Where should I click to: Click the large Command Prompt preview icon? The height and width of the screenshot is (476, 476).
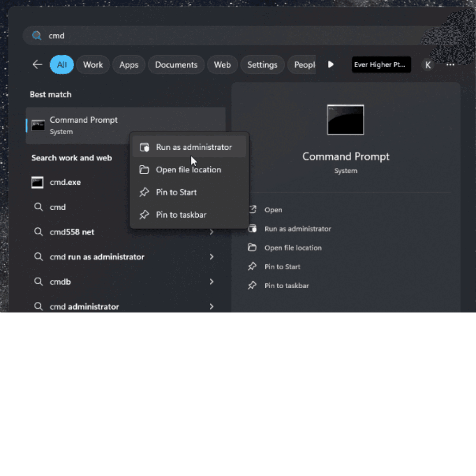[346, 120]
